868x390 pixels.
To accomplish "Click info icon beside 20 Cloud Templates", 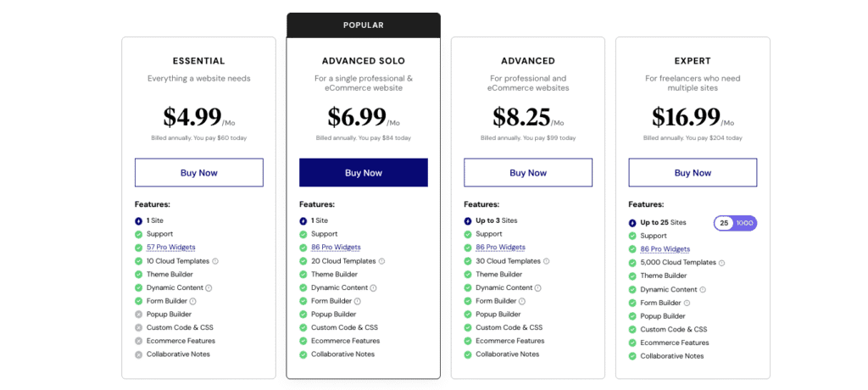I will pos(381,261).
